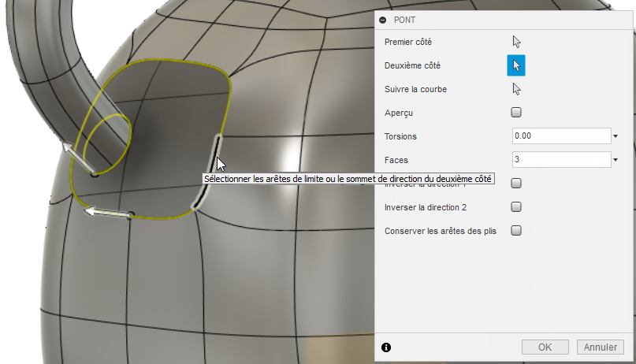
Task: Cancel the dialog with Annuler button
Action: pos(600,347)
